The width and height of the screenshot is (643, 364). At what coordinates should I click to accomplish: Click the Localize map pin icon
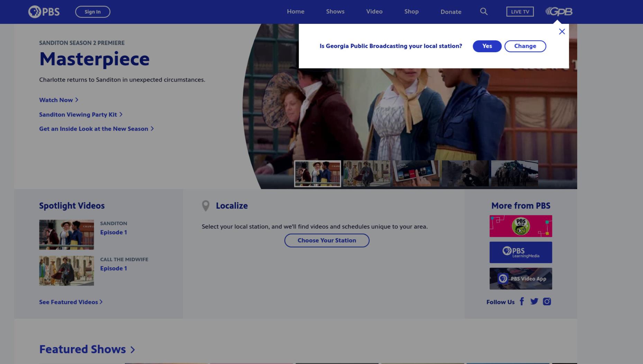(206, 206)
